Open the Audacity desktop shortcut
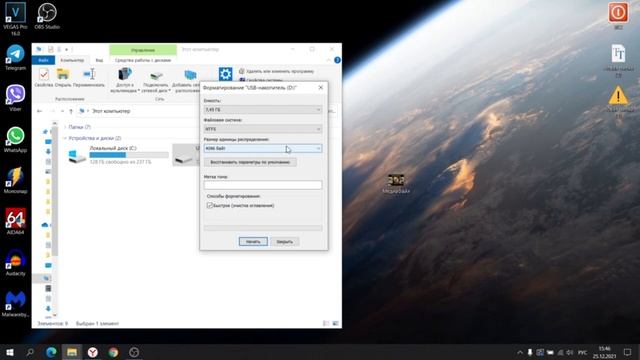 pos(15,262)
